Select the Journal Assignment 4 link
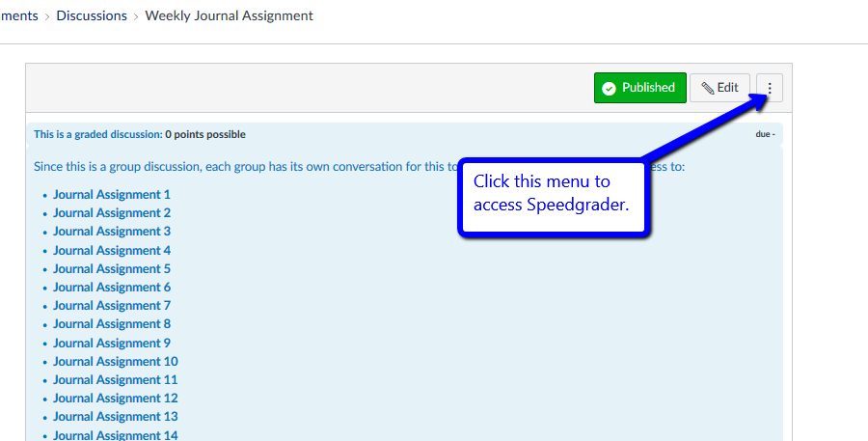The width and height of the screenshot is (868, 441). point(112,251)
